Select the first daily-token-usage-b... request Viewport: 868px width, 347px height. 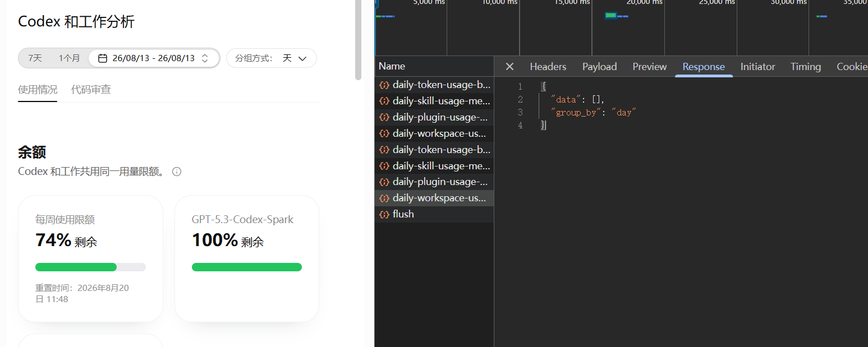tap(434, 85)
